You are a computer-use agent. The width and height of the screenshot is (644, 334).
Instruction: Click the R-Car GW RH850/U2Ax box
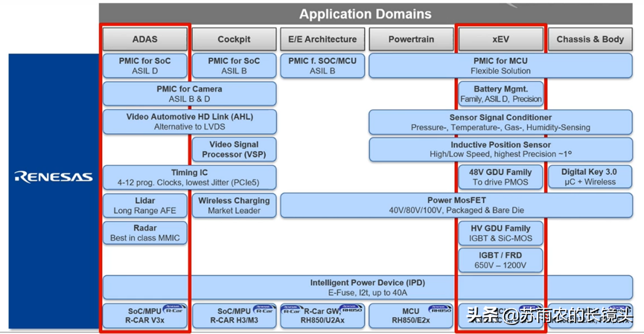322,315
